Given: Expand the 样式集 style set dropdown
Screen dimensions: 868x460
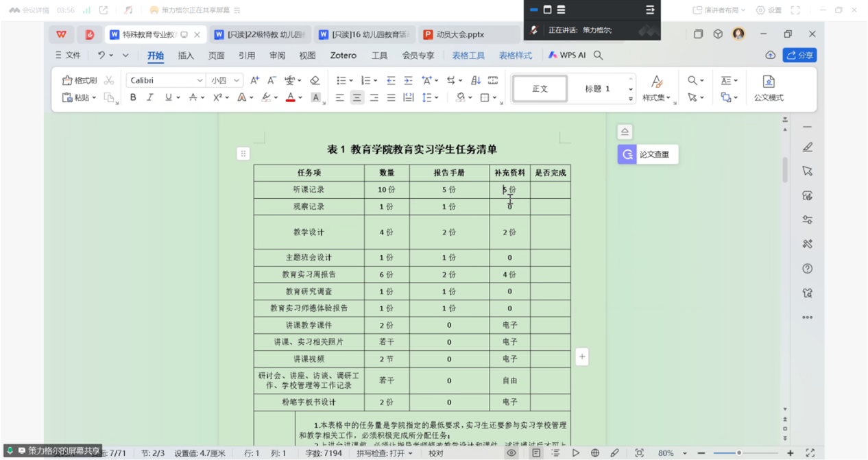Looking at the screenshot, I should 656,98.
